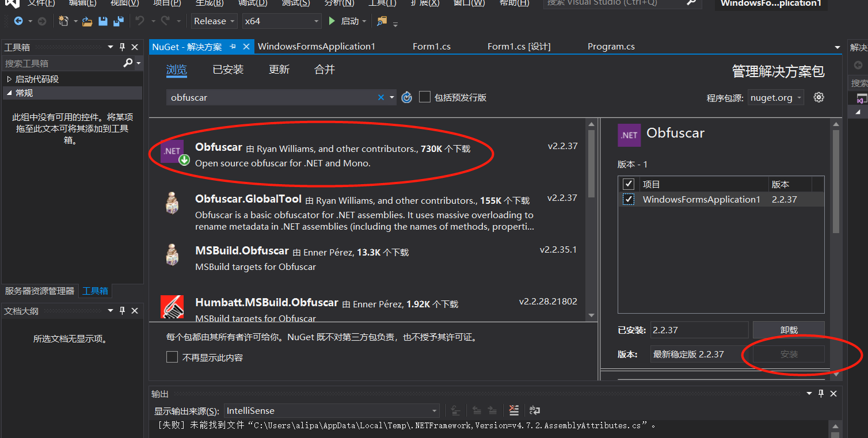Toggle word wrap in Output panel
This screenshot has width=868, height=438.
535,410
